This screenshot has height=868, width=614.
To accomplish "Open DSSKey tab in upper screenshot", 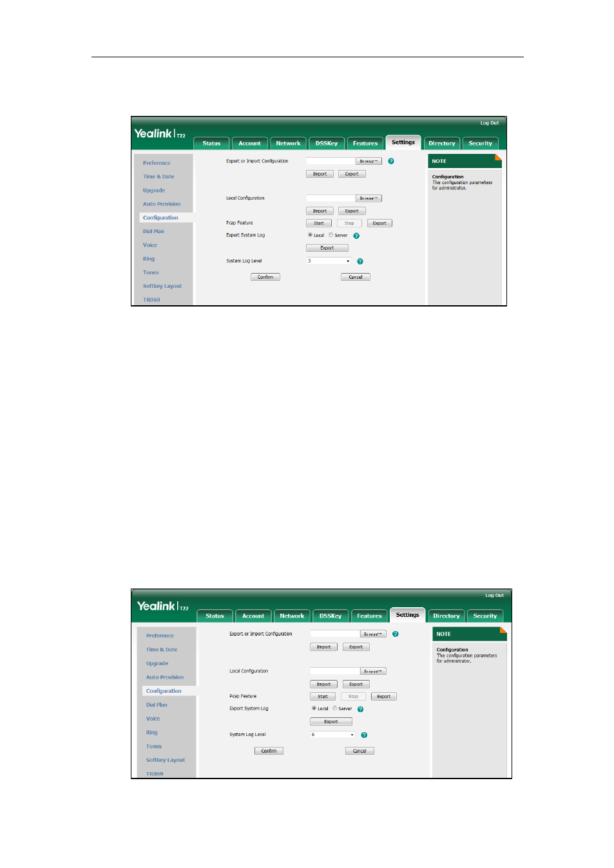I will point(327,144).
